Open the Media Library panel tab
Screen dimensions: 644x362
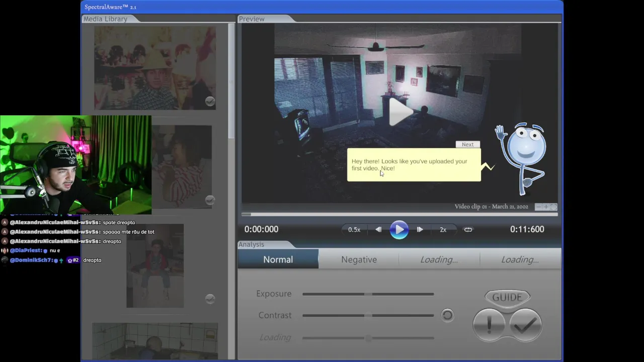(106, 19)
